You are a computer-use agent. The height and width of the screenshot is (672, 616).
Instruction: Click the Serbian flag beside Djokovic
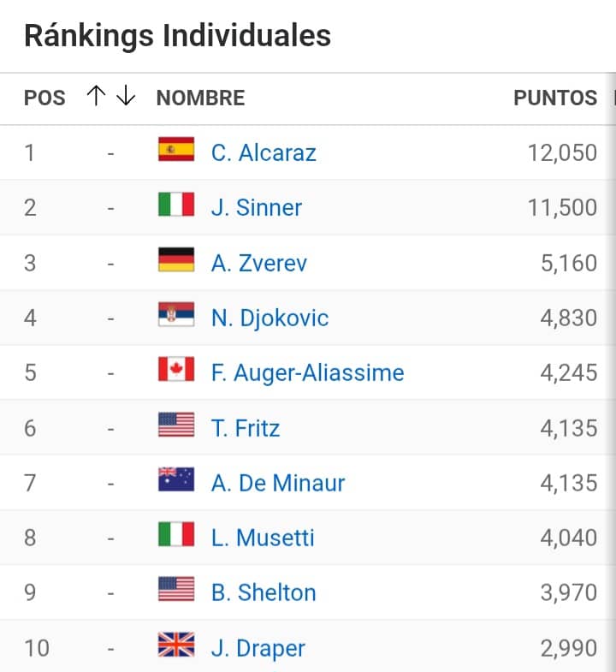[x=176, y=315]
